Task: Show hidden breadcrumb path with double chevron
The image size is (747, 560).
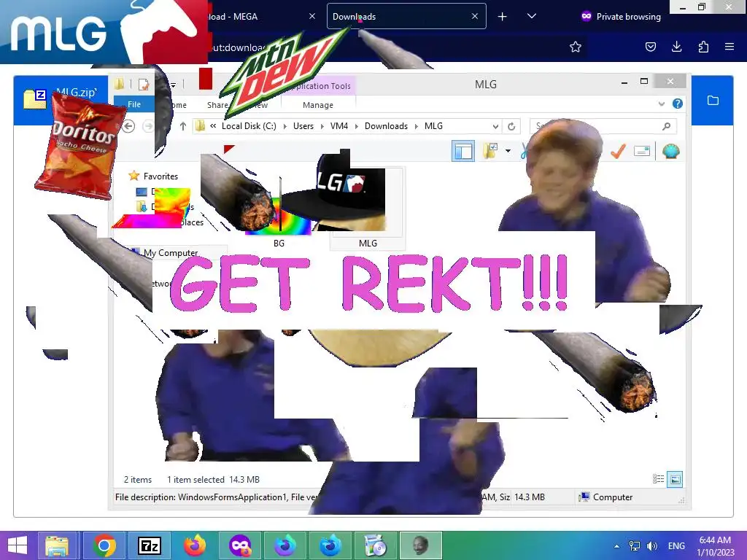Action: 213,126
